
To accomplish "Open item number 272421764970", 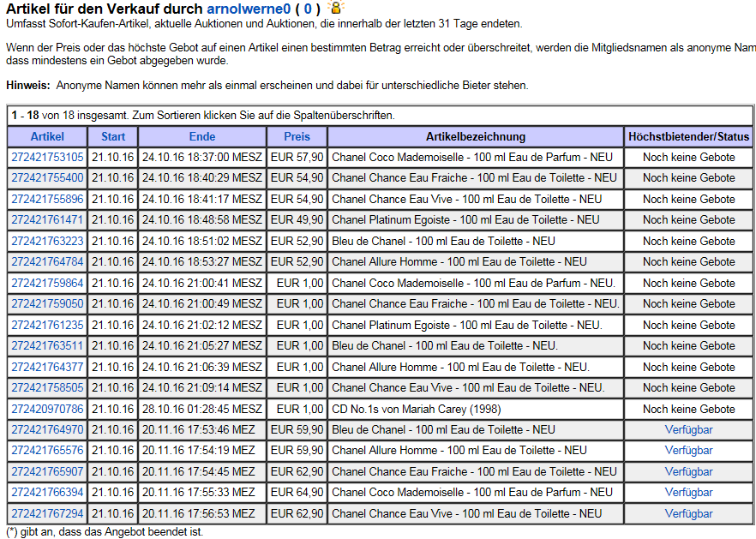I will coord(47,429).
